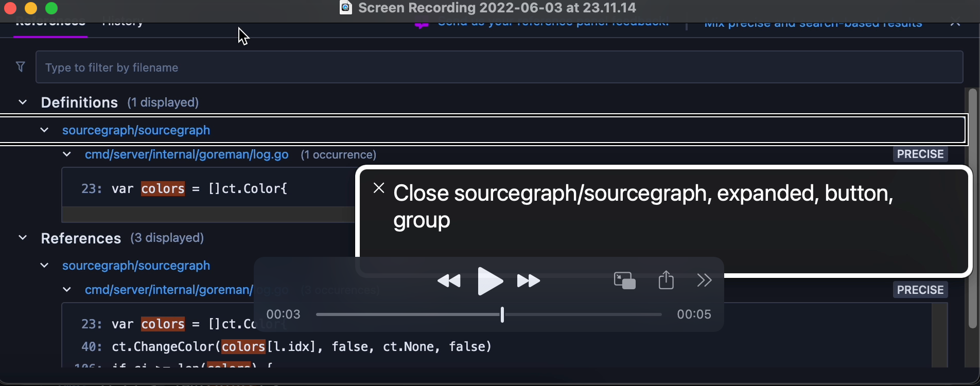Image resolution: width=980 pixels, height=386 pixels.
Task: Collapse sourcegraph/sourcegraph under Definitions
Action: pos(44,130)
